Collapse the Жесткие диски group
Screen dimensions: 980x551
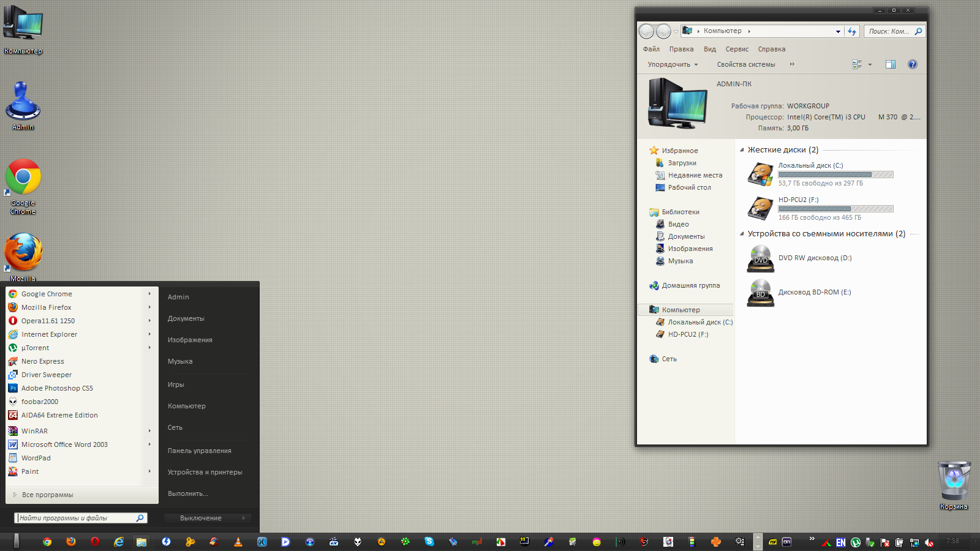pyautogui.click(x=742, y=150)
